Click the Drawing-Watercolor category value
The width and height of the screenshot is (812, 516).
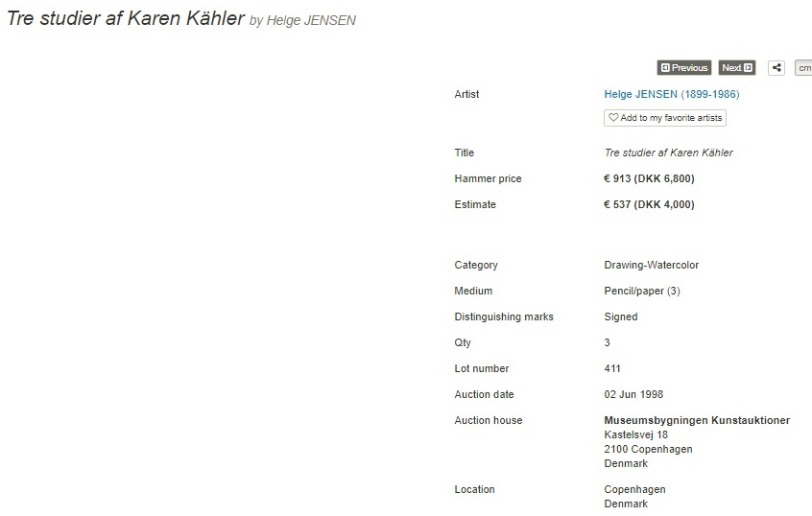[x=652, y=265]
